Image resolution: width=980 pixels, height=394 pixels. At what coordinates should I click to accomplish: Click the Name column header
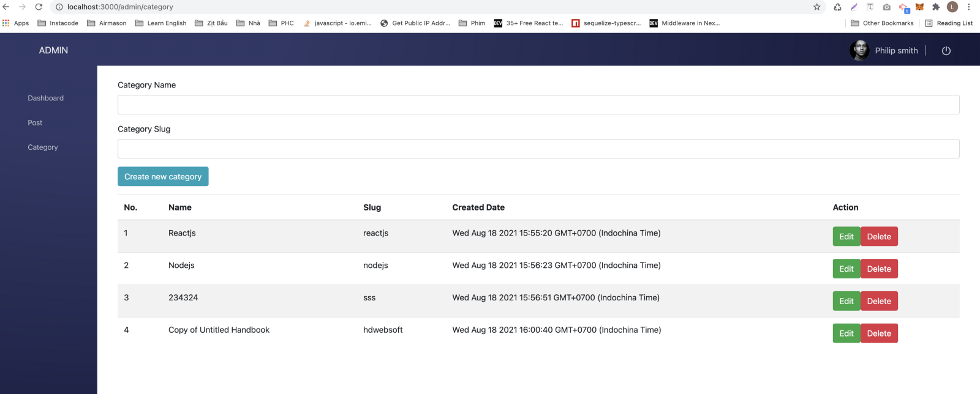pos(180,207)
